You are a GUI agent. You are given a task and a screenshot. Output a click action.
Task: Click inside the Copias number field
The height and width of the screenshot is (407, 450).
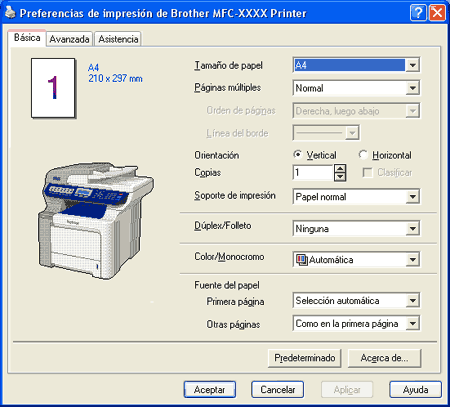313,173
